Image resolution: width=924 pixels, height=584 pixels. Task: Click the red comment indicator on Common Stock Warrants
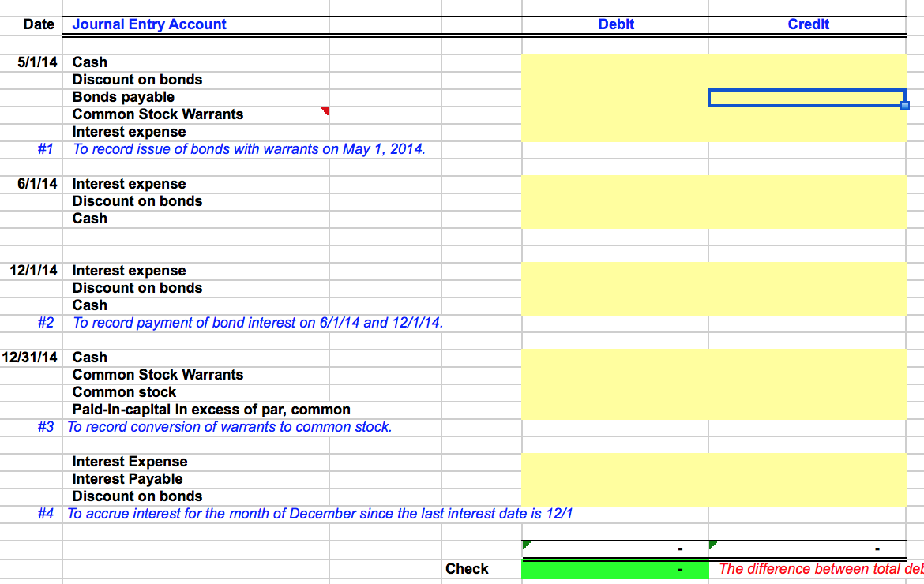[325, 110]
